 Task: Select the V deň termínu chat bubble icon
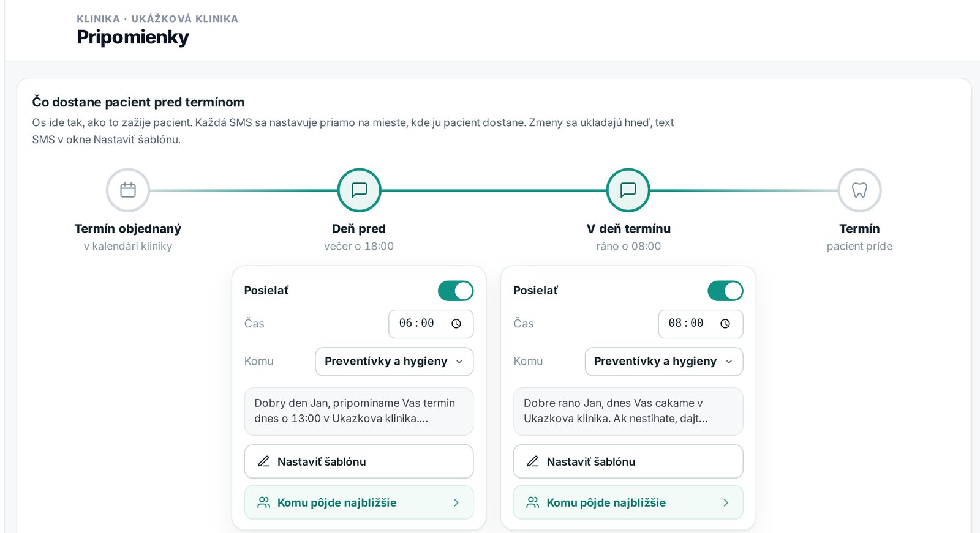click(628, 190)
